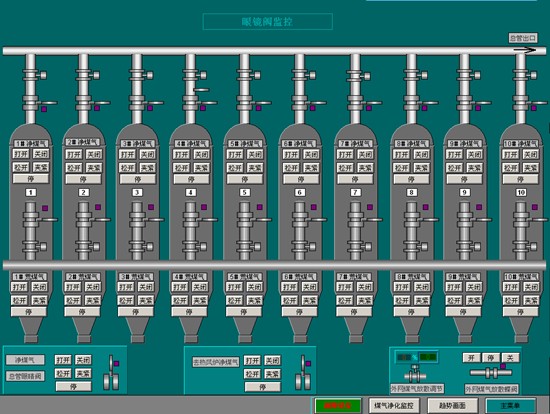550x414 pixels.
Task: Click the 开 button for the butterfly valve
Action: pyautogui.click(x=471, y=358)
